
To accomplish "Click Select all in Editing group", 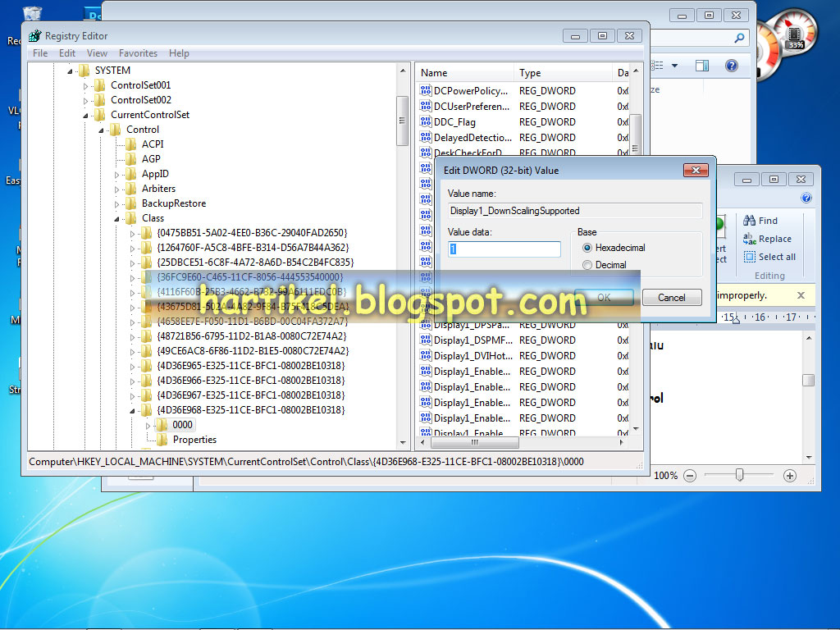I will 769,257.
